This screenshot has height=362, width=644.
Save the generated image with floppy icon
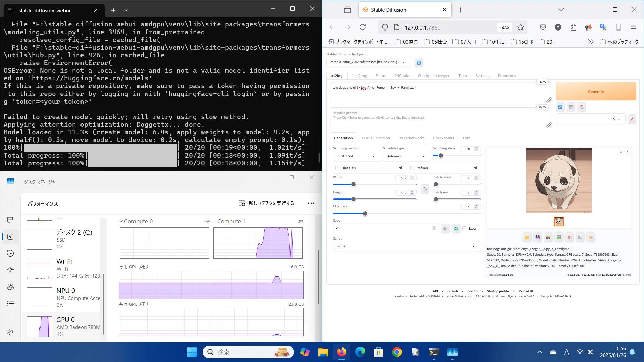coord(538,237)
